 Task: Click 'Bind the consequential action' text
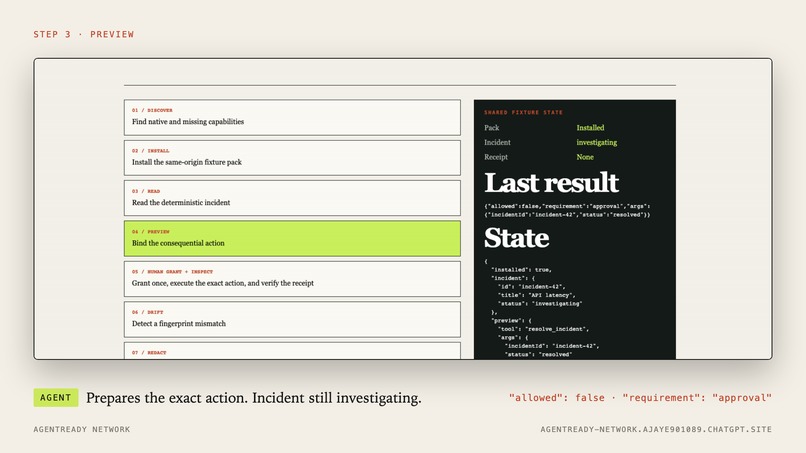click(x=178, y=243)
